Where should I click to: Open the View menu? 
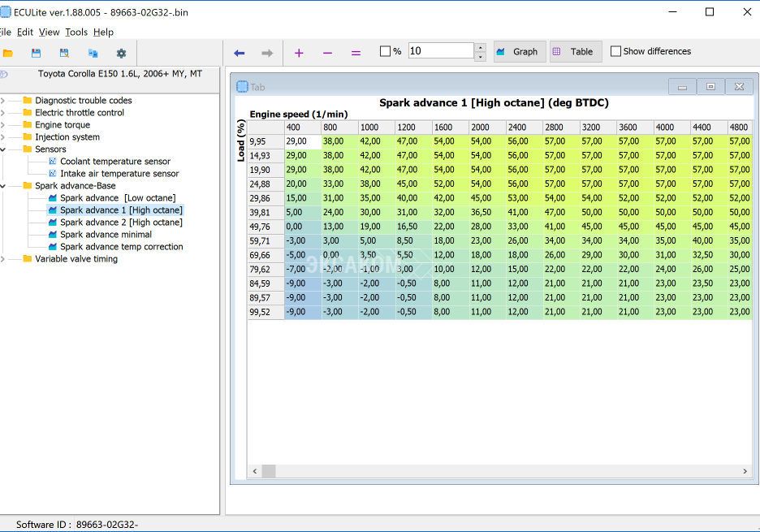49,32
